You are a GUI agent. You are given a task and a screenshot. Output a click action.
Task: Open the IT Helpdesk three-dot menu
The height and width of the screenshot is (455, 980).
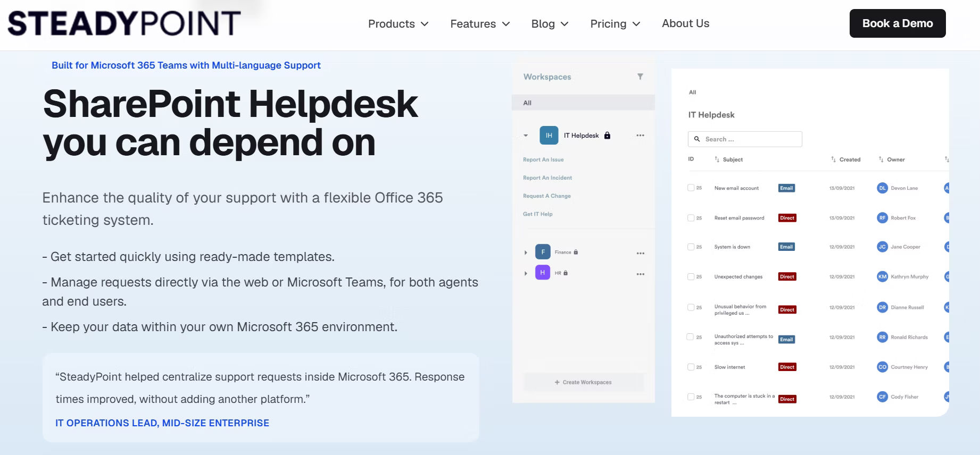640,135
